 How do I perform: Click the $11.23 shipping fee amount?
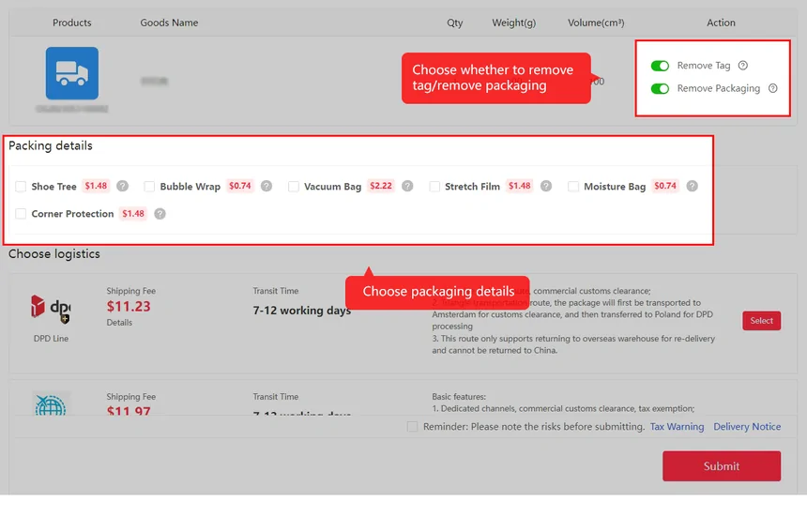pos(129,307)
